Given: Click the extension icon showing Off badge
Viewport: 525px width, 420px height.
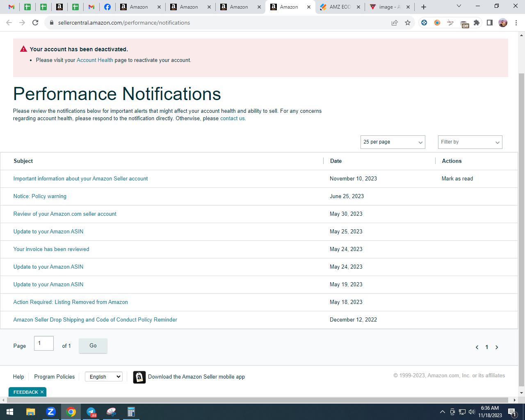Looking at the screenshot, I should point(464,23).
